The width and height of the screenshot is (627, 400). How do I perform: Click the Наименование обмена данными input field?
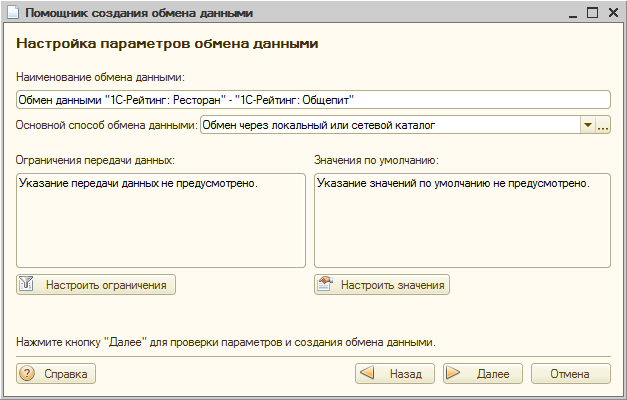click(x=312, y=99)
